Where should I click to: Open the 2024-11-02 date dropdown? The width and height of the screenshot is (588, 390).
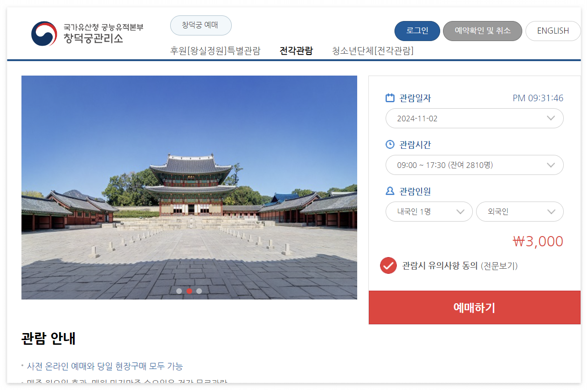(x=475, y=118)
